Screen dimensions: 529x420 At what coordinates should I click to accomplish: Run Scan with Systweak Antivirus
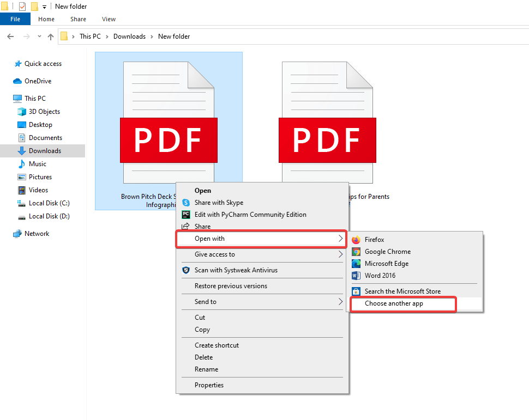click(236, 270)
